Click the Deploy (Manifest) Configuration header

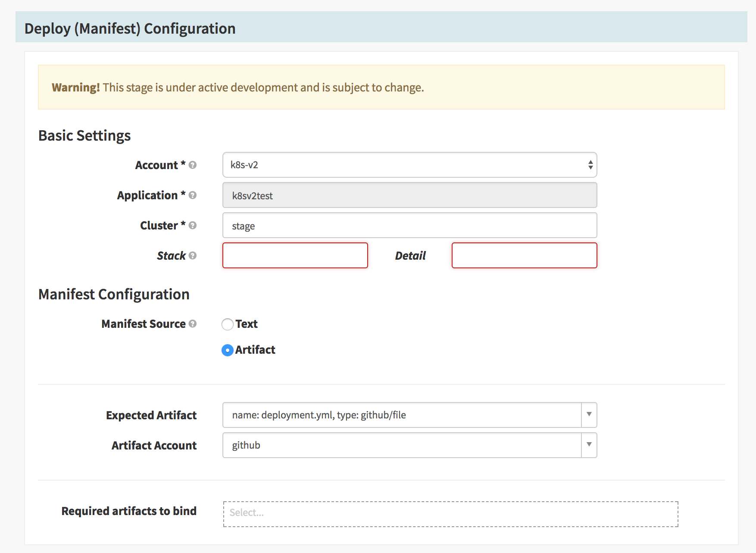point(130,28)
